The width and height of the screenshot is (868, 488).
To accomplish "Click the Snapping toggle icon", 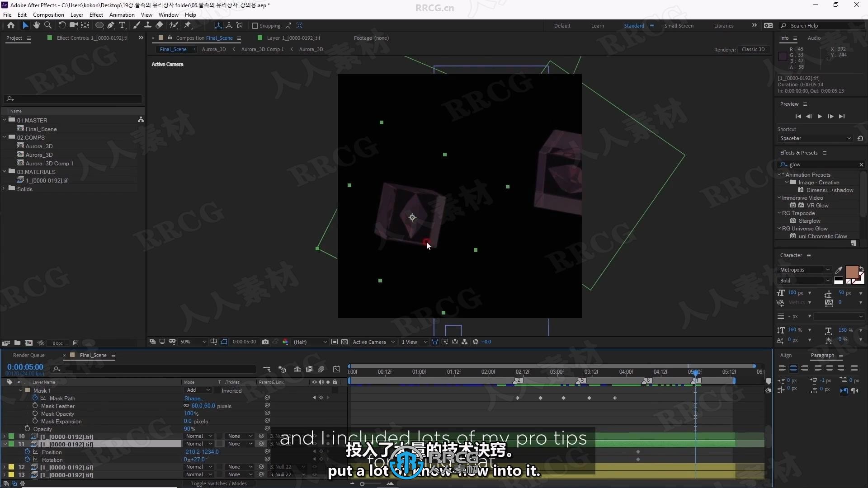I will pos(255,26).
